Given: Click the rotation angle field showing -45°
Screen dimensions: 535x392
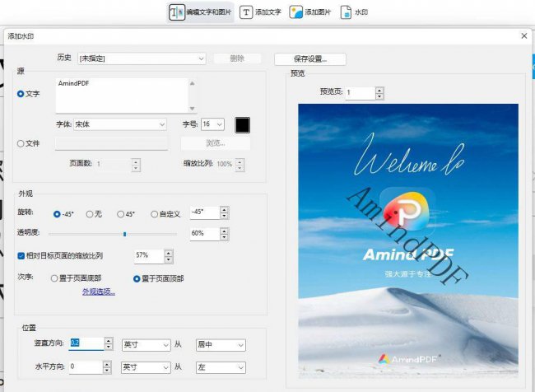Looking at the screenshot, I should click(x=205, y=212).
